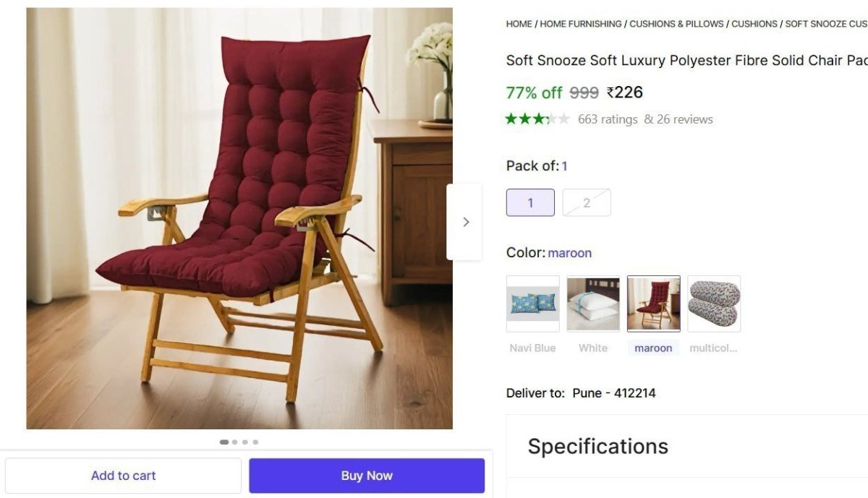Click the Buy Now button
The image size is (868, 498).
click(x=367, y=476)
